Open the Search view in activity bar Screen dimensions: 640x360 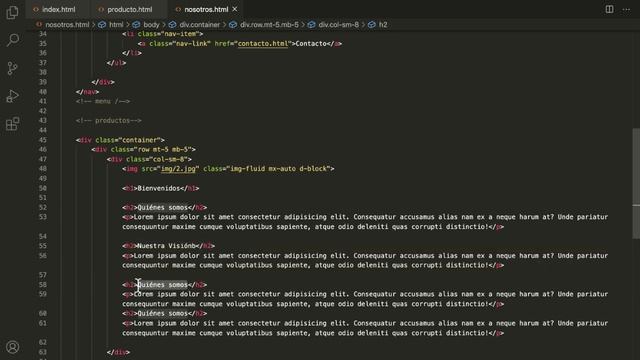(x=13, y=40)
